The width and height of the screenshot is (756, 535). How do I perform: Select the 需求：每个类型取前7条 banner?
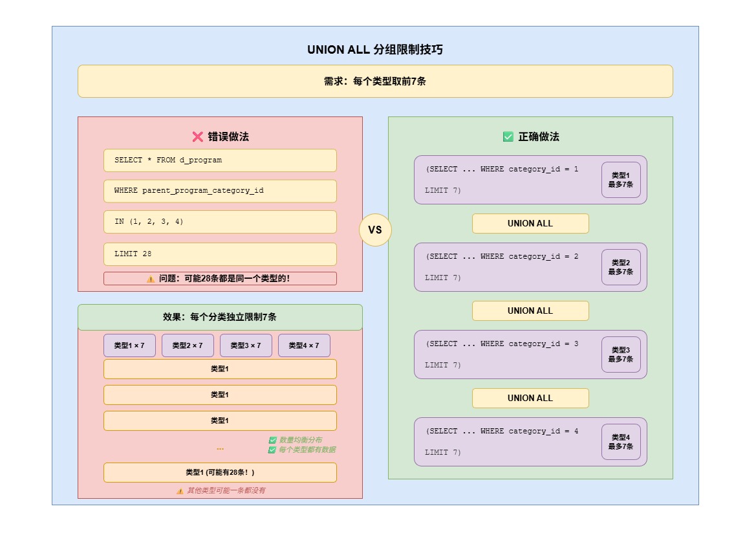[x=375, y=81]
